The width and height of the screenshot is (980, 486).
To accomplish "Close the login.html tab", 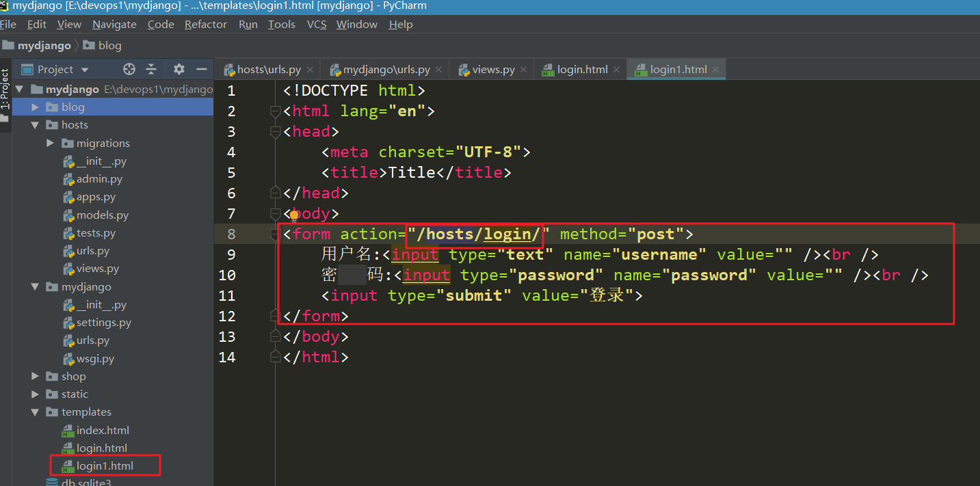I will tap(617, 70).
